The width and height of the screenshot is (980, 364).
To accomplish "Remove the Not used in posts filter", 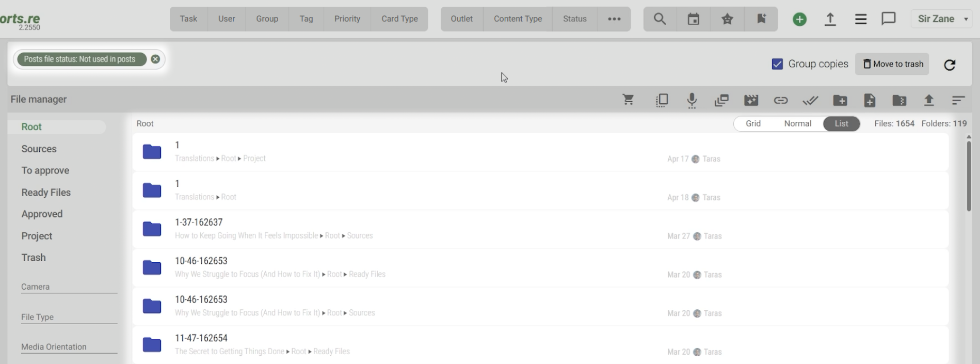I will [155, 59].
